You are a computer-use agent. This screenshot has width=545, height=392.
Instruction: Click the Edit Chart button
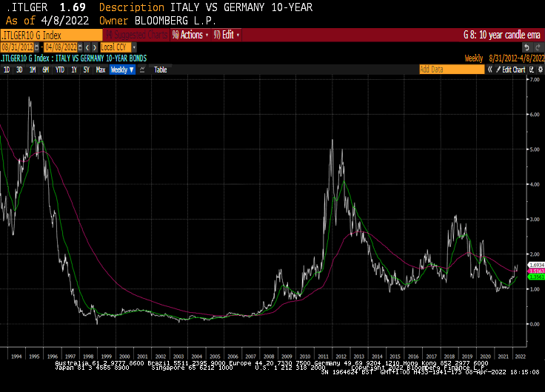point(510,70)
